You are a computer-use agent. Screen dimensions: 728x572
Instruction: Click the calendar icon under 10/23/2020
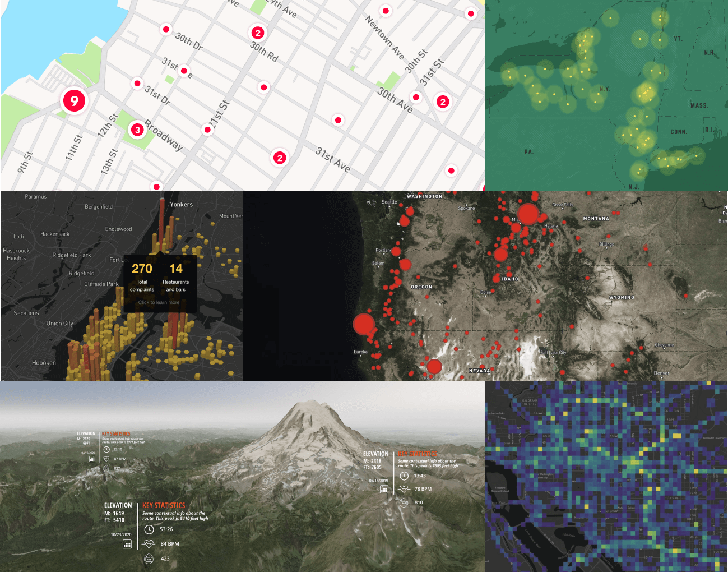point(127,544)
